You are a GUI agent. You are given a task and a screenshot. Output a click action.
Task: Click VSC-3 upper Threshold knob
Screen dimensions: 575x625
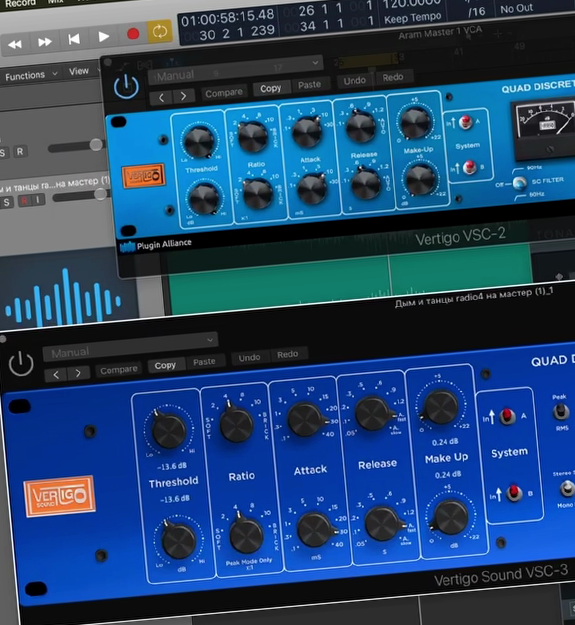pos(169,431)
